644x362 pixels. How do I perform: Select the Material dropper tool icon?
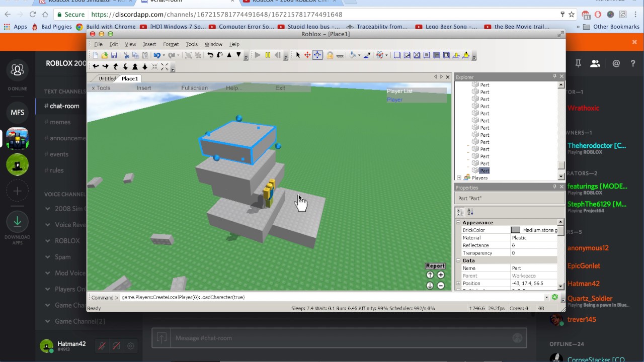pos(367,55)
